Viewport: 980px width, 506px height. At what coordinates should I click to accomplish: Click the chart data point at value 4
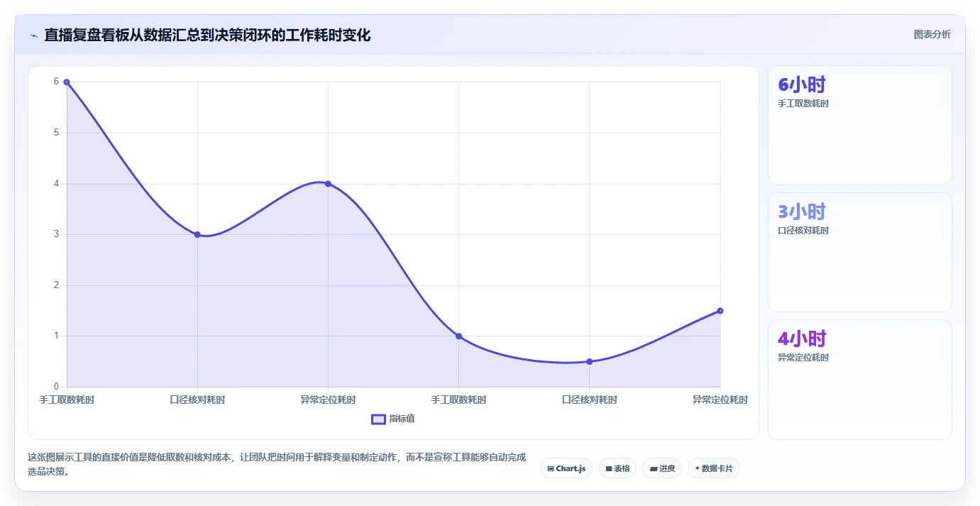(x=328, y=184)
